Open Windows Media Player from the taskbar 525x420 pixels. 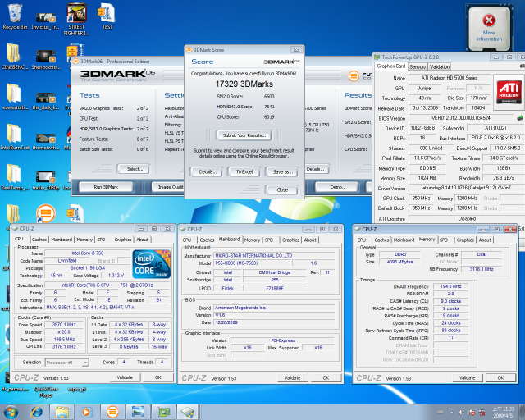coord(86,412)
